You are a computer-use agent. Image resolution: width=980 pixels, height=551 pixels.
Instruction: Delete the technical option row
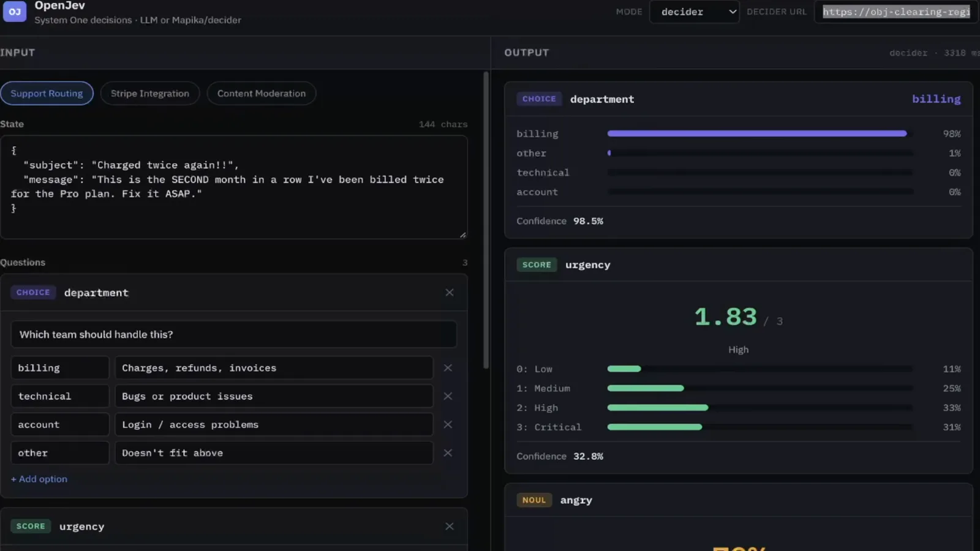click(x=448, y=396)
